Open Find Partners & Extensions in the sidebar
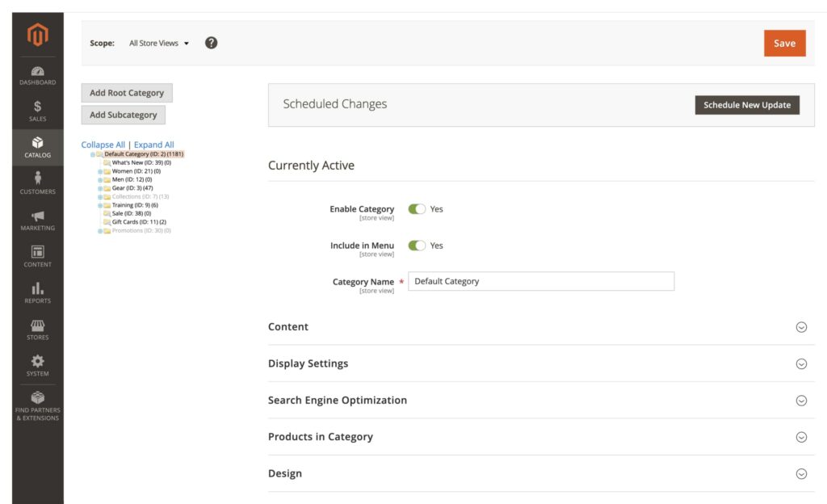The width and height of the screenshot is (827, 504). click(37, 406)
